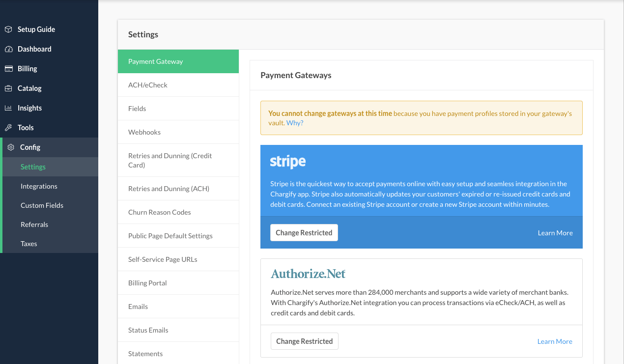
Task: Click Learn More in Stripe card
Action: coord(555,233)
